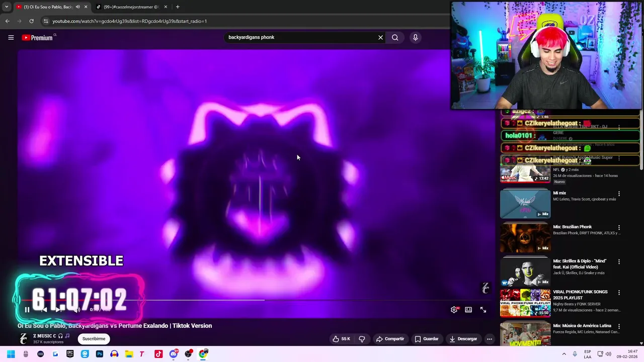Screen dimensions: 644x362
Task: Open Epic Games Launcher from taskbar
Action: pyautogui.click(x=70, y=354)
